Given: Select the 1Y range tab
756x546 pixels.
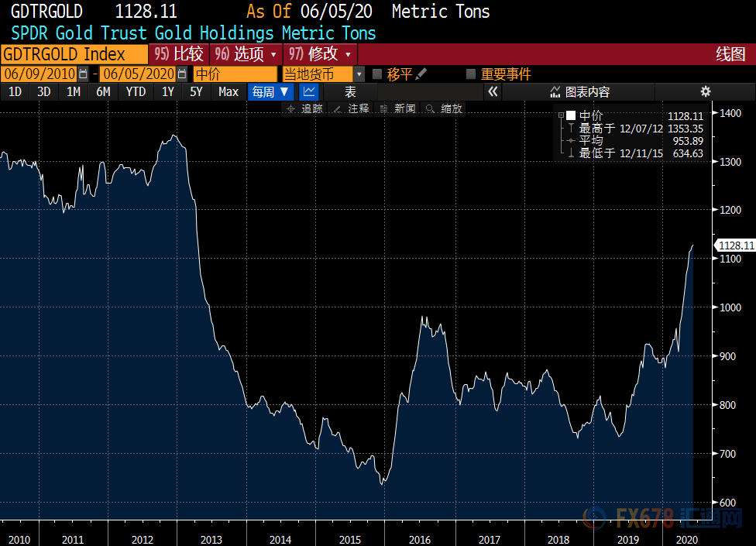Looking at the screenshot, I should pyautogui.click(x=168, y=91).
